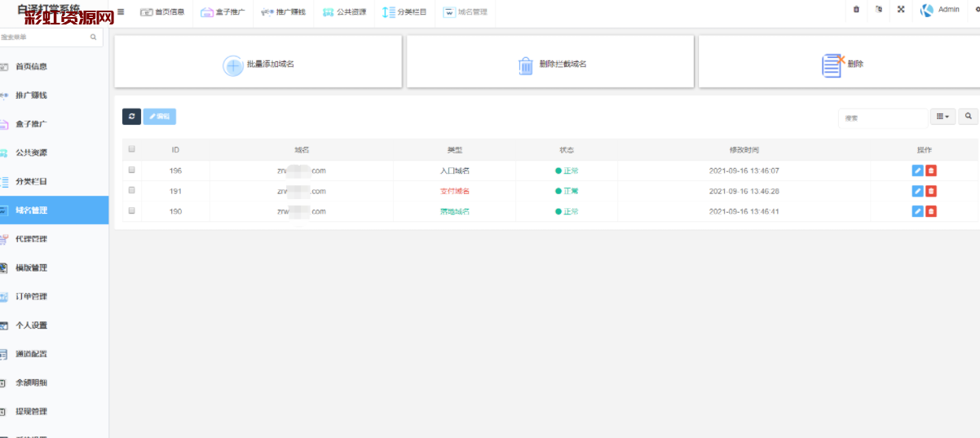Open the 公共资源 top tab

[x=344, y=12]
